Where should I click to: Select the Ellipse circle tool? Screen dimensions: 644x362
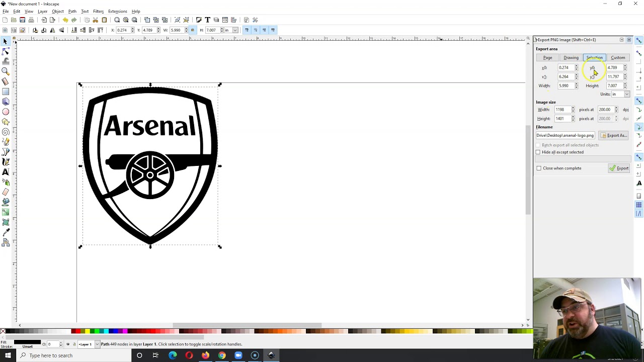pos(6,112)
